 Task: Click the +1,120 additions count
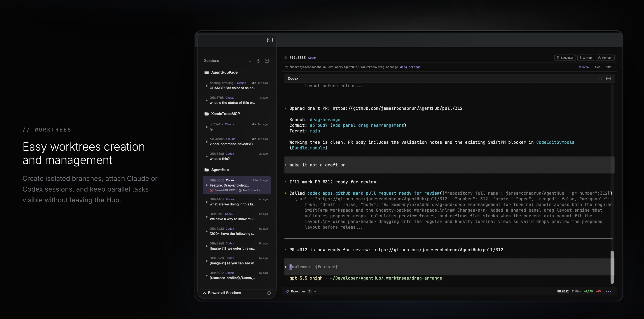(588, 291)
